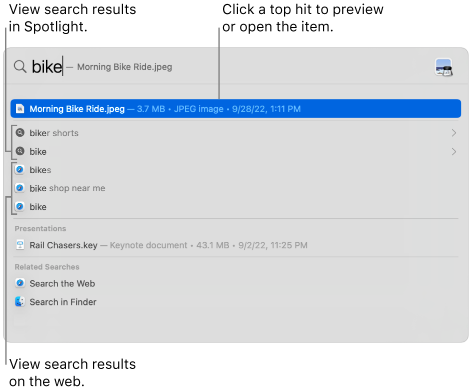Expand the biker shorts suggestion chevron
The width and height of the screenshot is (472, 389).
click(x=454, y=133)
